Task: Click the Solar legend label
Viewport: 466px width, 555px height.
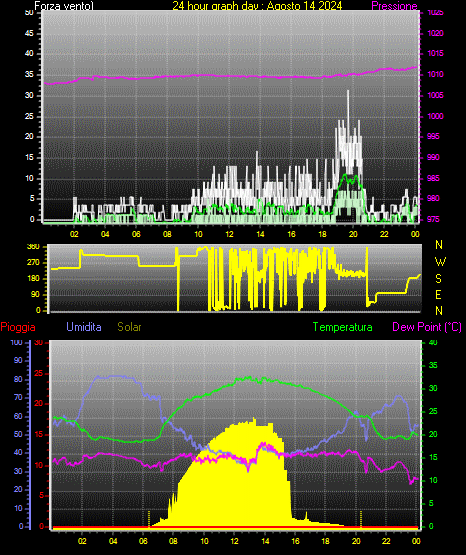Action: [129, 327]
